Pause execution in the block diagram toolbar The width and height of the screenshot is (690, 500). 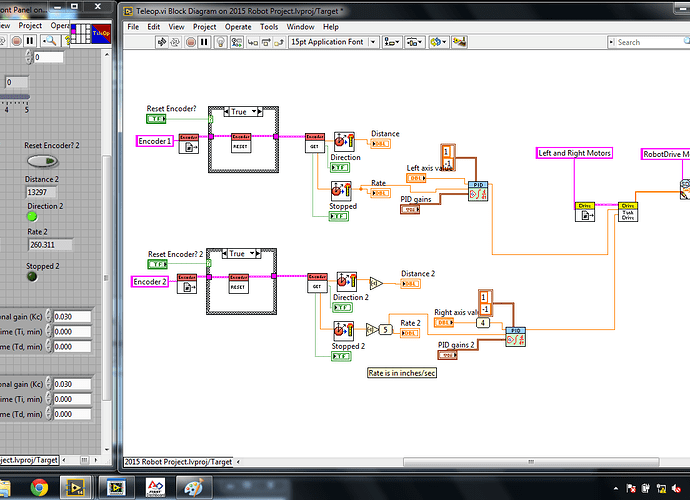point(204,42)
